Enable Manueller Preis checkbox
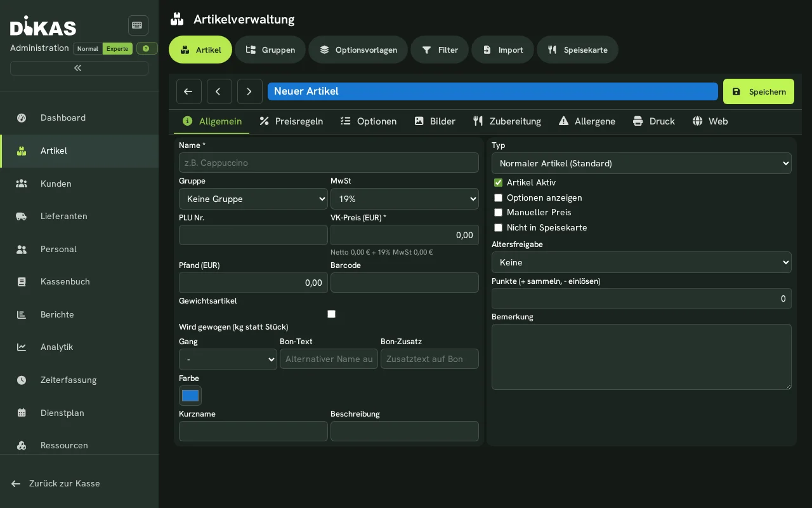 pos(498,213)
